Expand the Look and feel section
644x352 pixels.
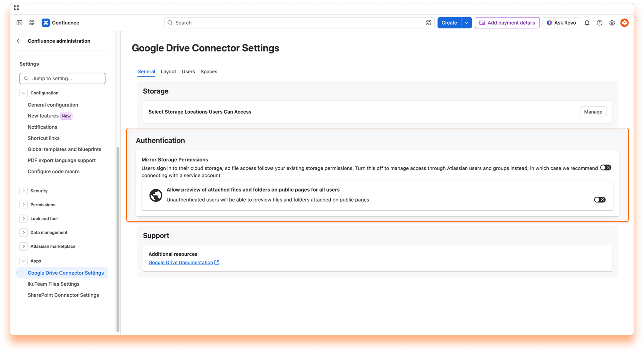click(x=24, y=219)
